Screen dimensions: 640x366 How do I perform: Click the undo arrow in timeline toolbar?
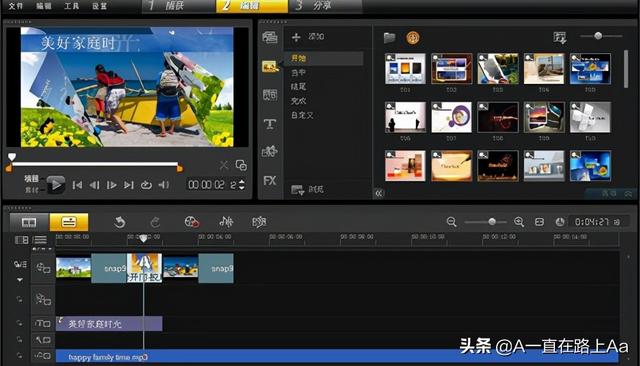[x=120, y=222]
